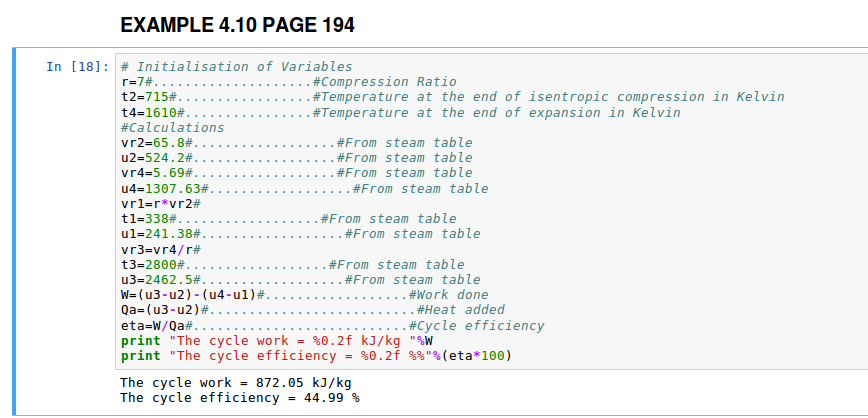The height and width of the screenshot is (418, 868).
Task: Click the output text showing 872.05 kJ/kg
Action: click(x=235, y=383)
